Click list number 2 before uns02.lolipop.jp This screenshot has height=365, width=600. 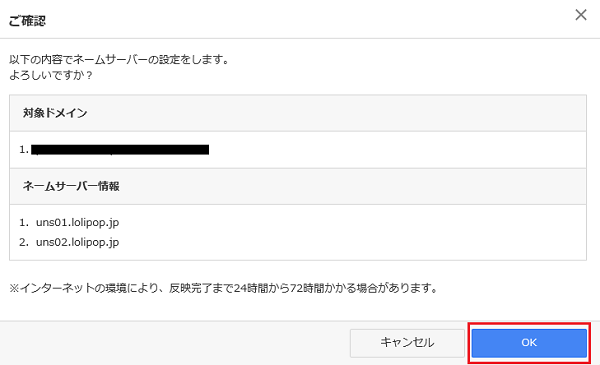[x=24, y=242]
